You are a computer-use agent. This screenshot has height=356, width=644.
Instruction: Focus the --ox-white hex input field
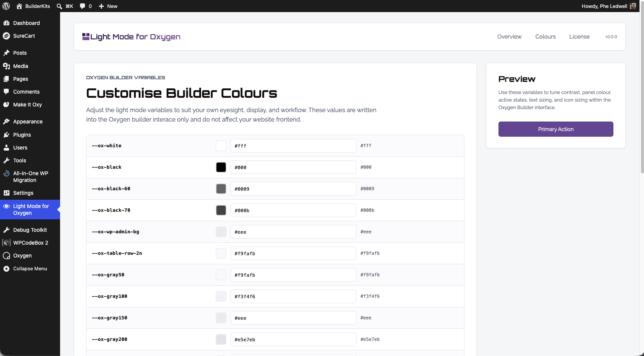click(x=293, y=146)
